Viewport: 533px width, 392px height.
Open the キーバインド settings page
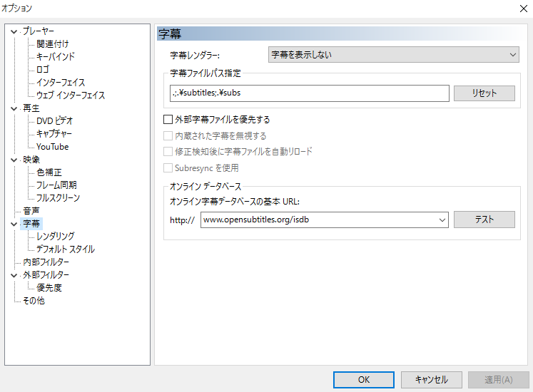pyautogui.click(x=56, y=57)
